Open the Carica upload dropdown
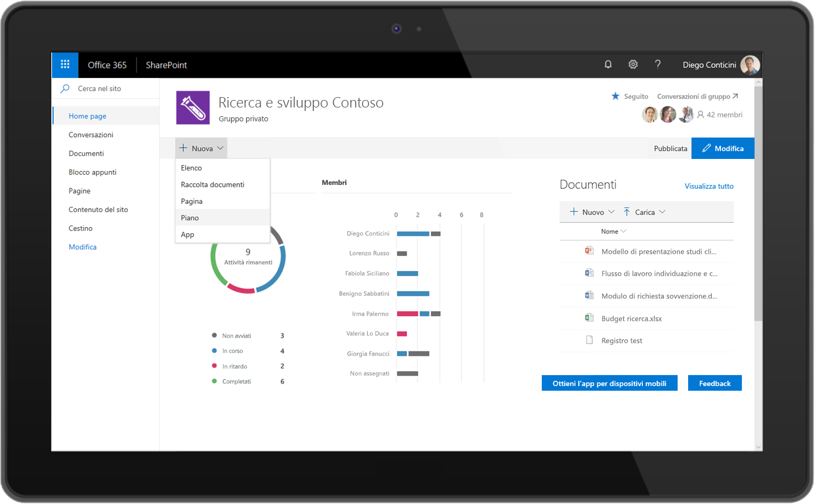The height and width of the screenshot is (504, 817). tap(645, 212)
